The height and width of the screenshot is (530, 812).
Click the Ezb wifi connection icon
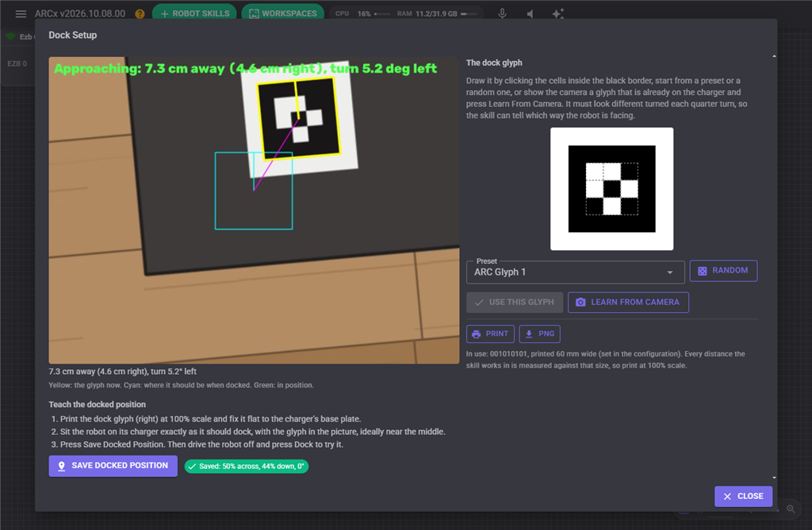(x=10, y=36)
